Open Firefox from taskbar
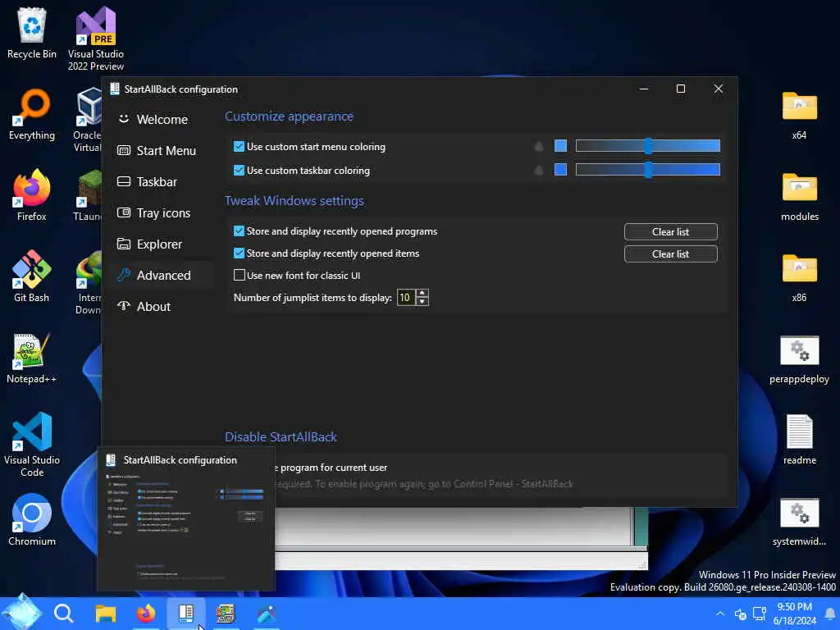The width and height of the screenshot is (840, 630). point(146,613)
